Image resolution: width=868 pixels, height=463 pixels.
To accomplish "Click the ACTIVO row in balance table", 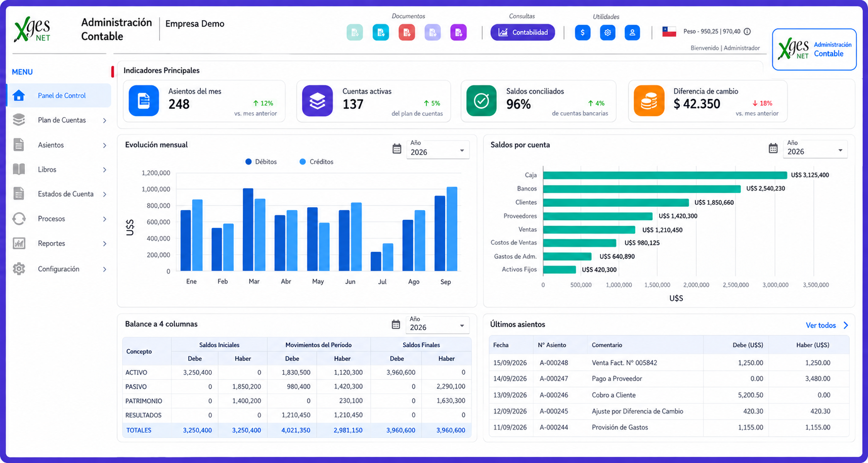I will click(297, 372).
